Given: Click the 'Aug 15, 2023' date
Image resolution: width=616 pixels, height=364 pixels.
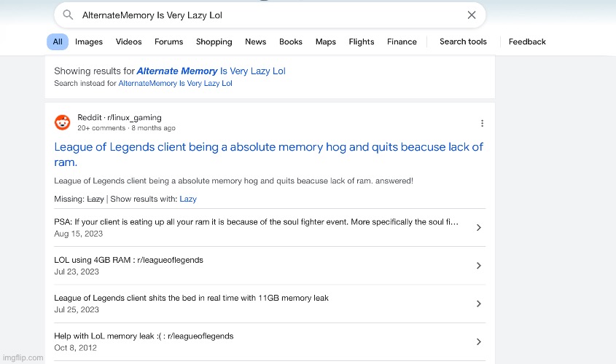Looking at the screenshot, I should pos(78,234).
